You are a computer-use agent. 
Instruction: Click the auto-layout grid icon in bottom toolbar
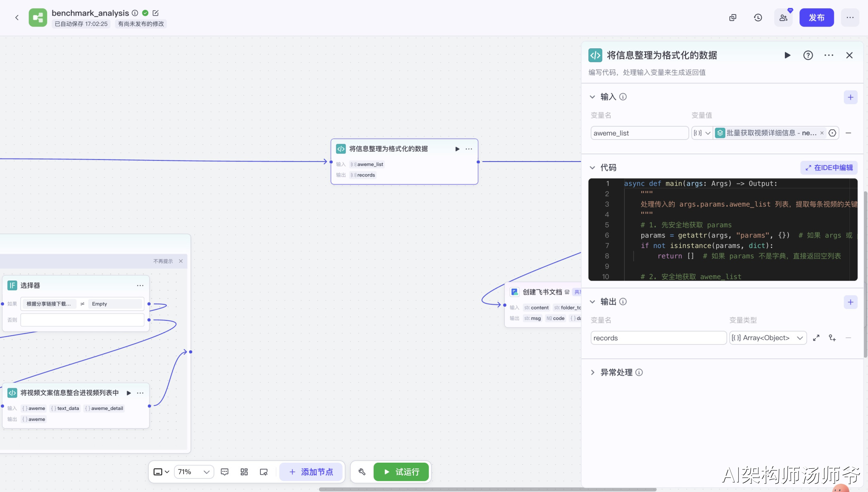point(244,472)
